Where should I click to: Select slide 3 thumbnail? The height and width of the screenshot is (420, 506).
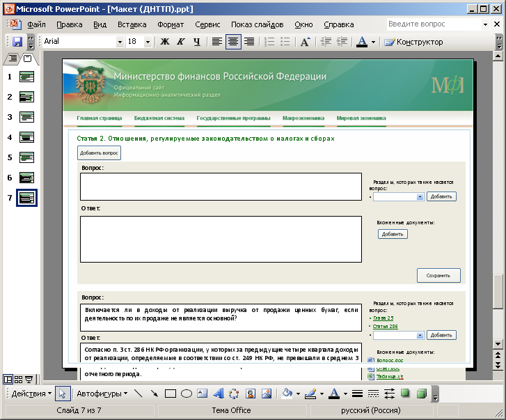click(x=26, y=117)
